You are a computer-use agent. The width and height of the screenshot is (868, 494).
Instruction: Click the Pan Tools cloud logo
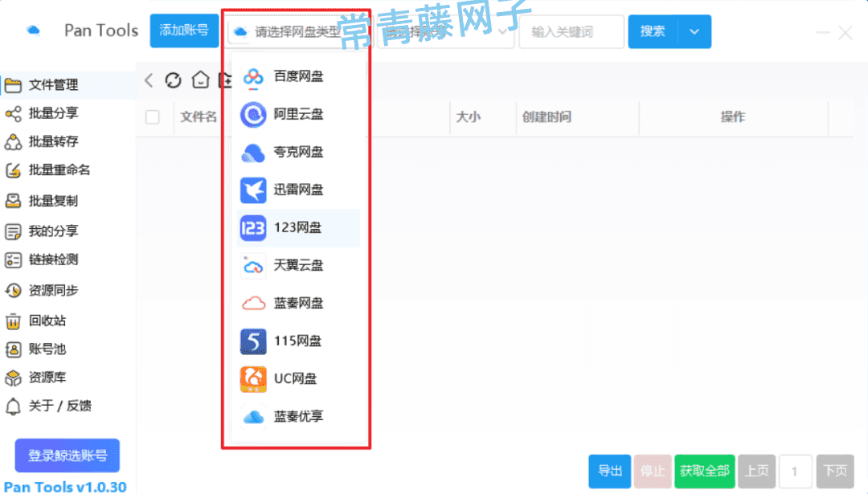click(33, 30)
